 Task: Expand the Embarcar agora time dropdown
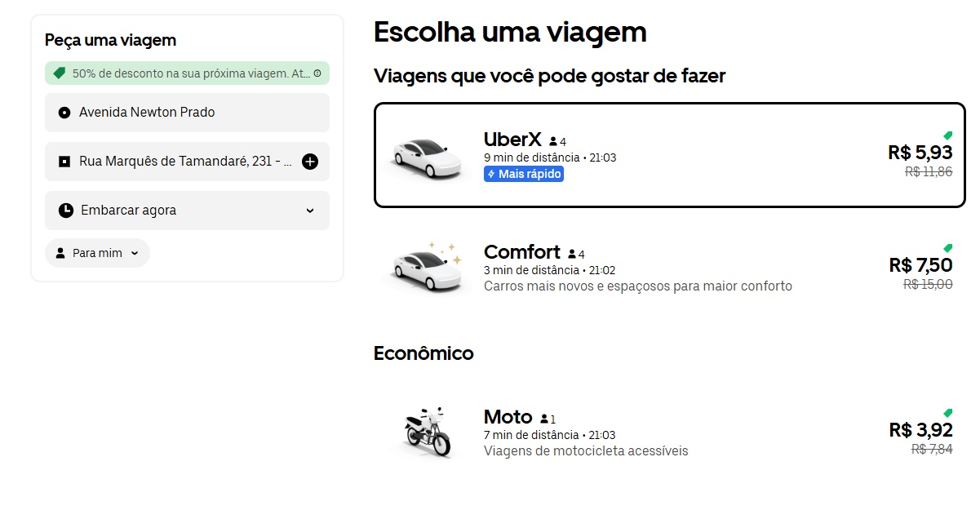tap(187, 211)
